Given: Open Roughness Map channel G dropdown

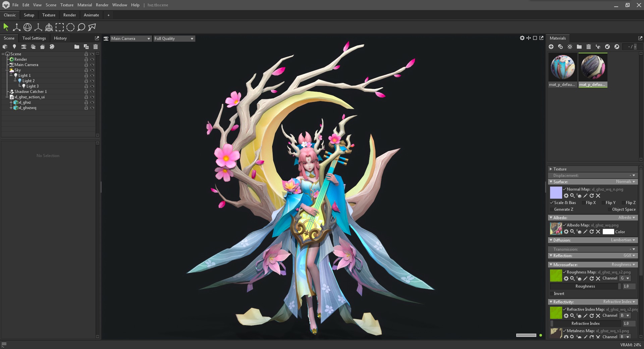Looking at the screenshot, I should coord(625,278).
